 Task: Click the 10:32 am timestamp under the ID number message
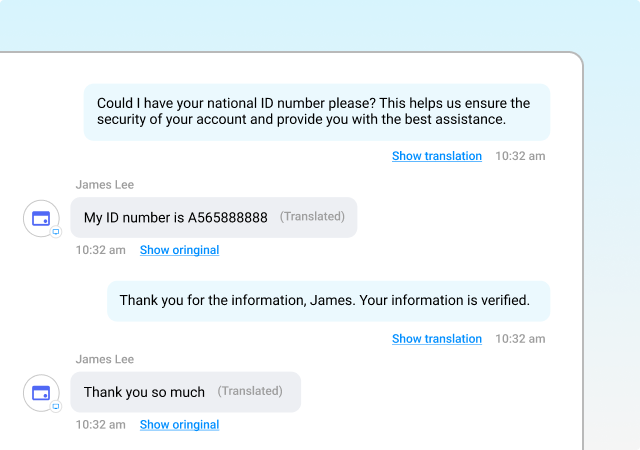(100, 250)
